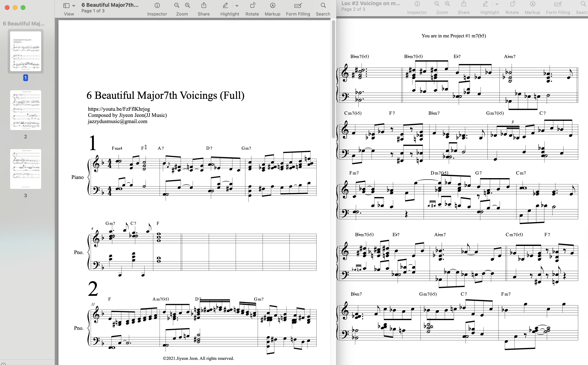Image resolution: width=588 pixels, height=365 pixels.
Task: Click the 'Page 1 of 3' label
Action: point(93,11)
